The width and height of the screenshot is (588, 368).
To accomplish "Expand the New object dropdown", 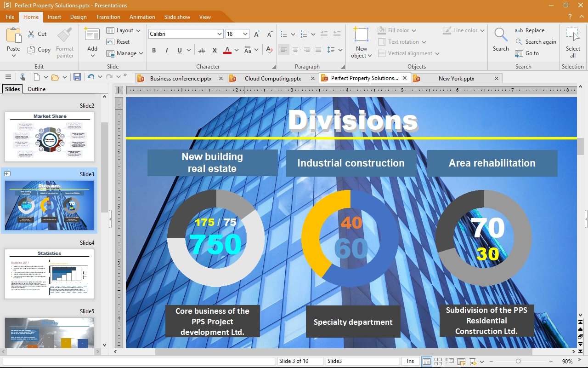I will pyautogui.click(x=369, y=56).
